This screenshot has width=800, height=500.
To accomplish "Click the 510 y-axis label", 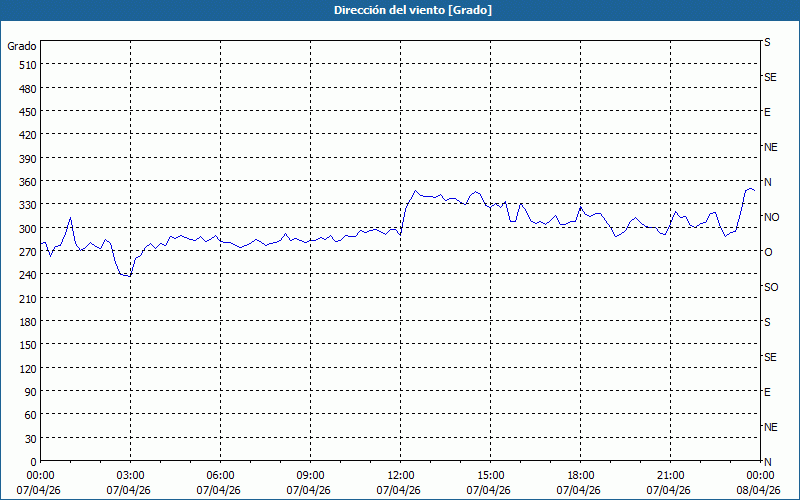I will click(x=28, y=65).
